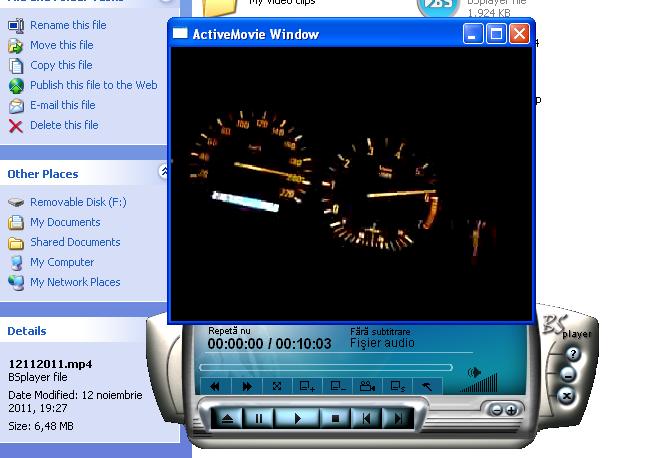
Task: Click the red X delete icon
Action: click(x=16, y=126)
